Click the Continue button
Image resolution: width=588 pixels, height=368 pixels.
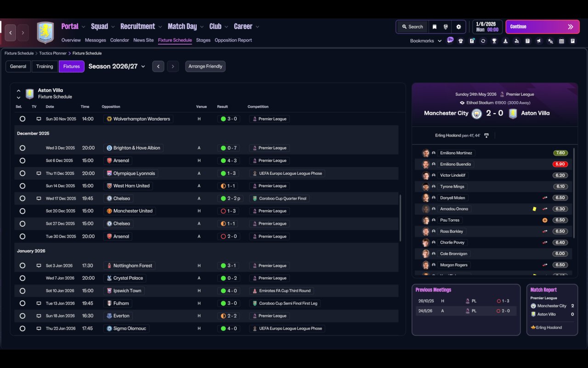pyautogui.click(x=542, y=27)
